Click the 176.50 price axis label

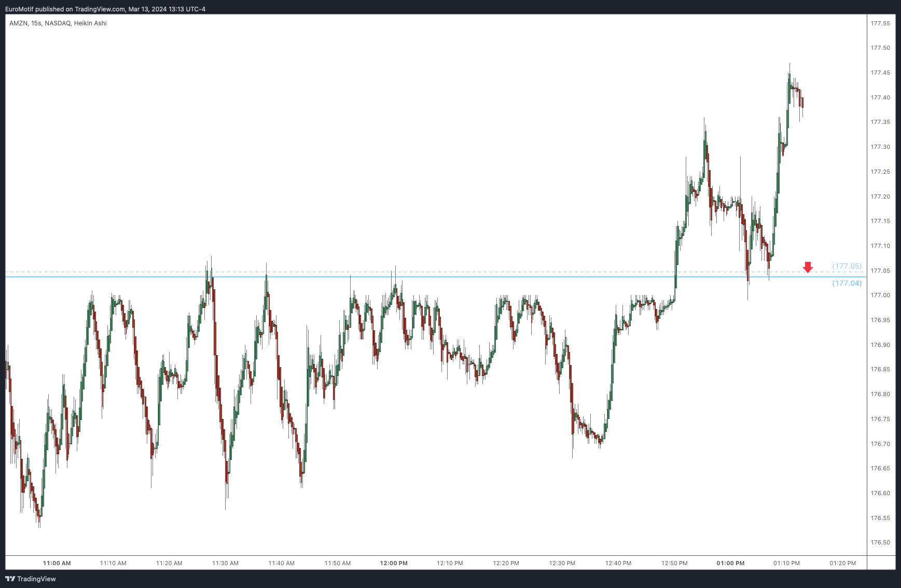tap(880, 542)
